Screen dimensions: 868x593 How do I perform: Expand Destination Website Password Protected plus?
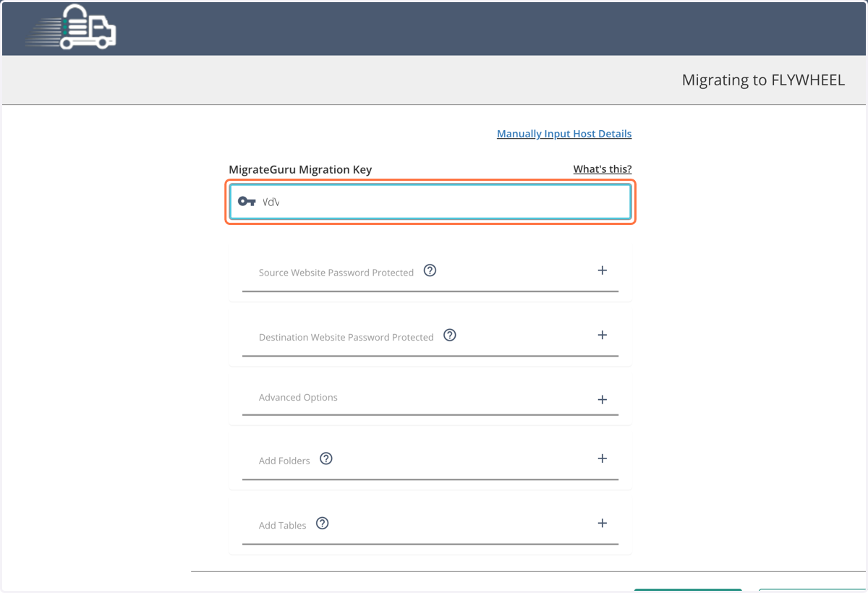602,335
